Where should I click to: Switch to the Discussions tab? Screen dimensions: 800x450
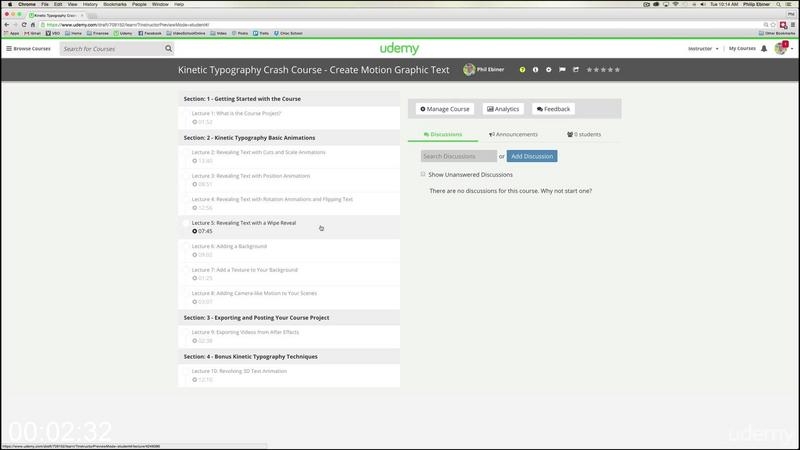443,135
